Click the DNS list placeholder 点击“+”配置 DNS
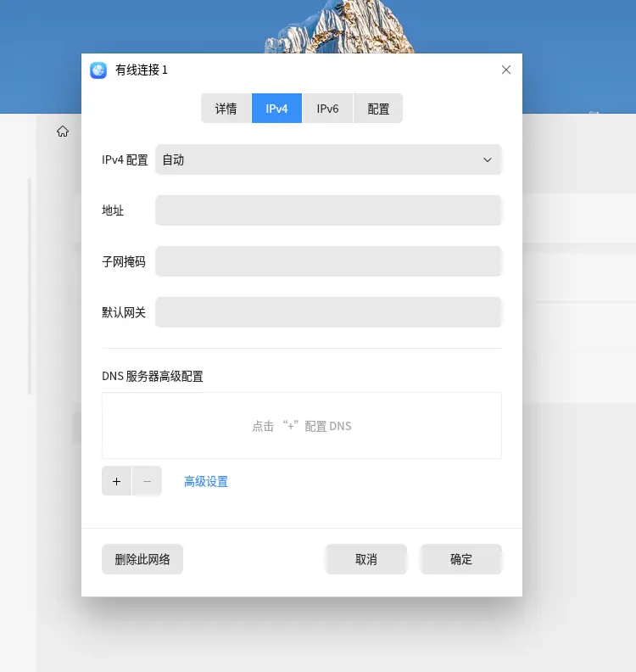 (x=302, y=426)
